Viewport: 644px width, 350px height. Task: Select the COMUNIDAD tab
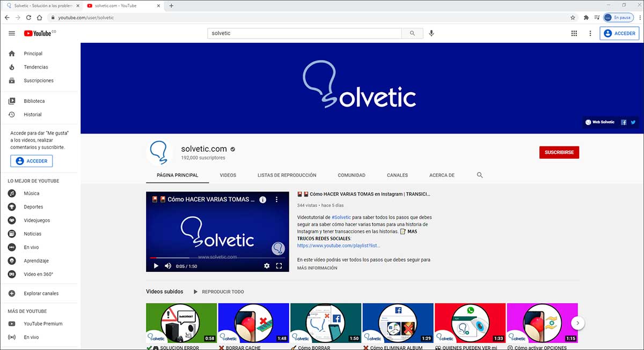(352, 175)
